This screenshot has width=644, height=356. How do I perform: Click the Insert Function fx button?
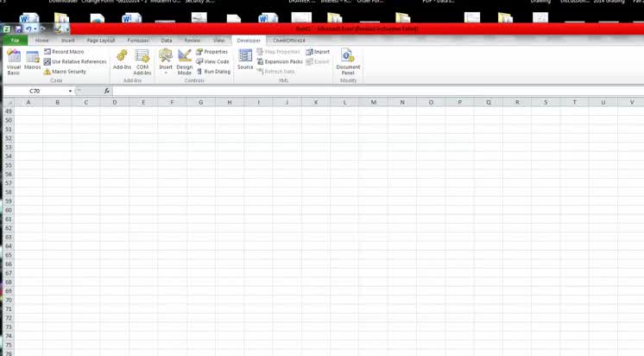[x=107, y=91]
